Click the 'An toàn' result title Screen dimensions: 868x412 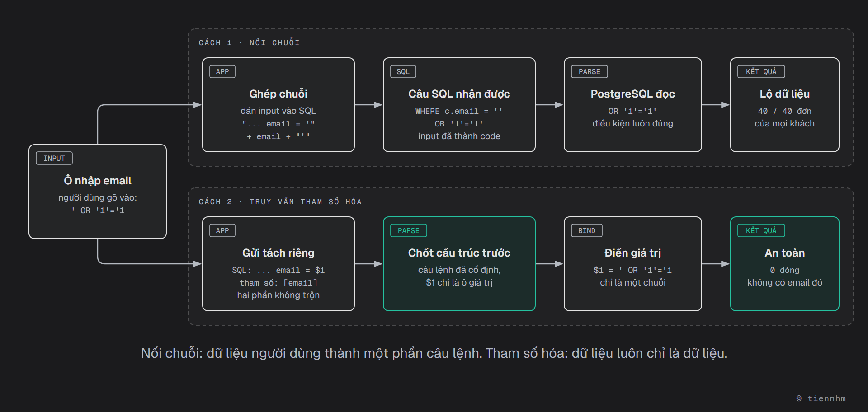785,253
